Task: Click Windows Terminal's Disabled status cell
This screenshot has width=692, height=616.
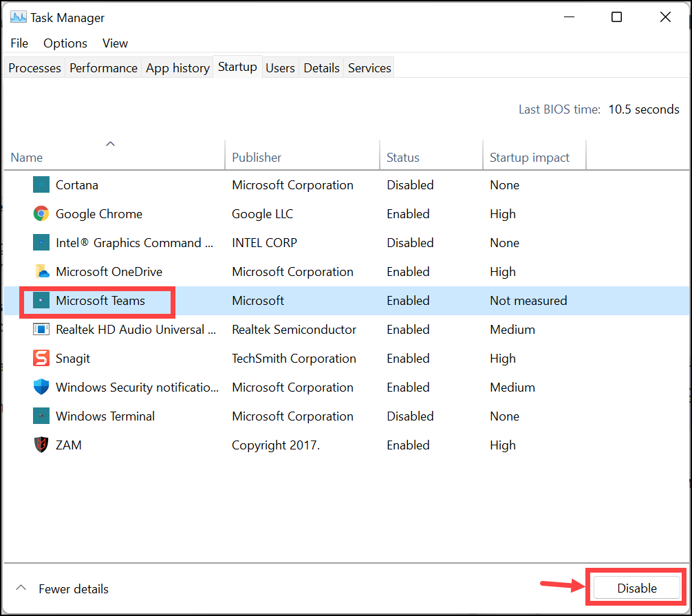Action: pos(410,416)
